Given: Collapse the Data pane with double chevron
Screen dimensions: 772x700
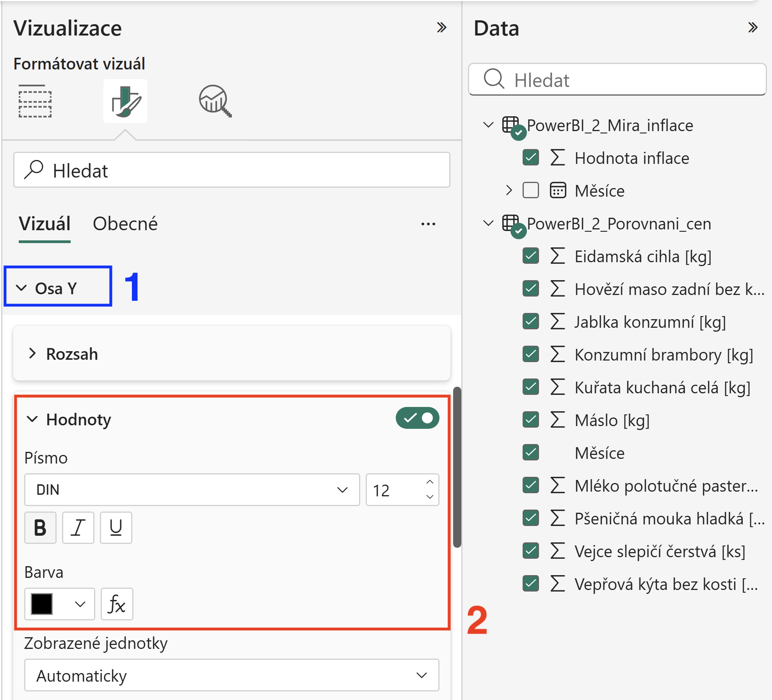Looking at the screenshot, I should (753, 28).
